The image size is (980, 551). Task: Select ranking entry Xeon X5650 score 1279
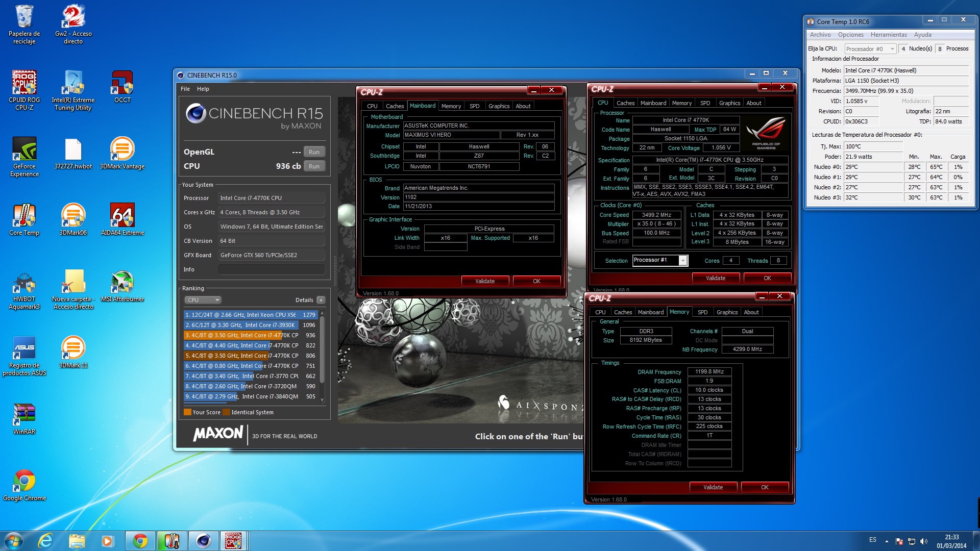point(250,315)
